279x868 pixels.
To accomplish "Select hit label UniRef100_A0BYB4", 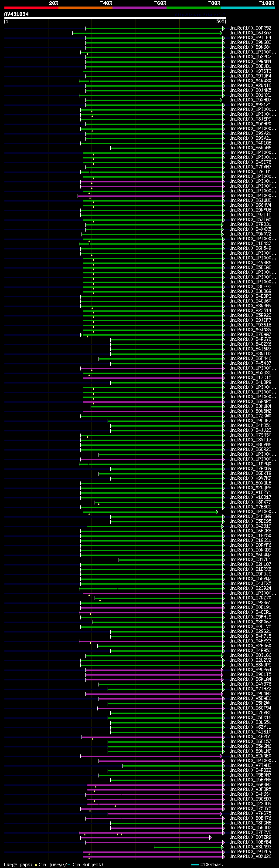I will 250,842.
